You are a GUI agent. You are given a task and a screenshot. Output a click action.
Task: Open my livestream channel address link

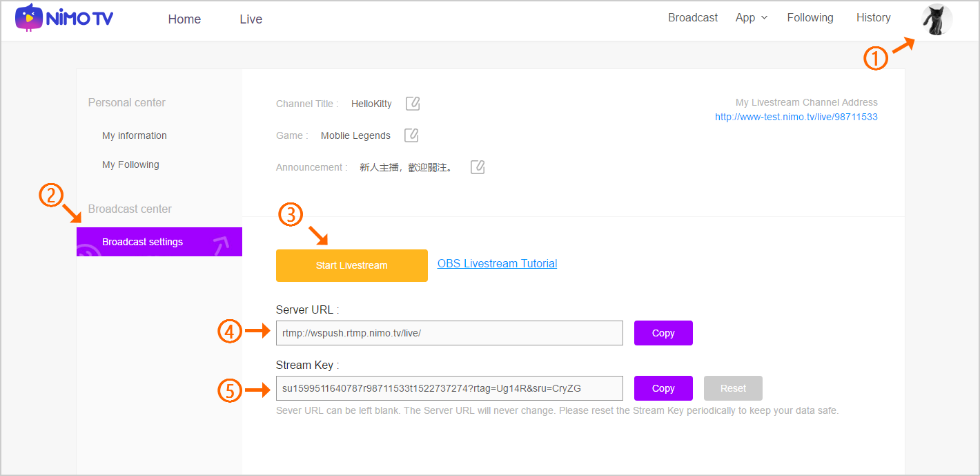click(x=796, y=117)
